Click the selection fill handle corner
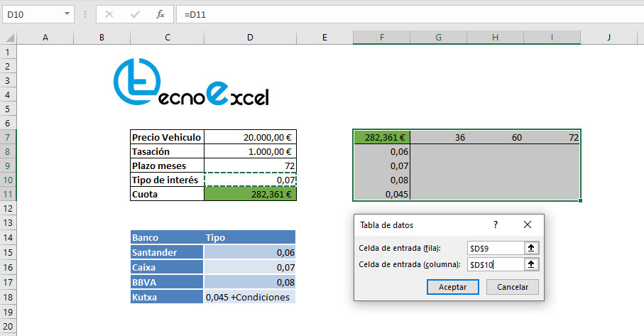 pos(580,201)
